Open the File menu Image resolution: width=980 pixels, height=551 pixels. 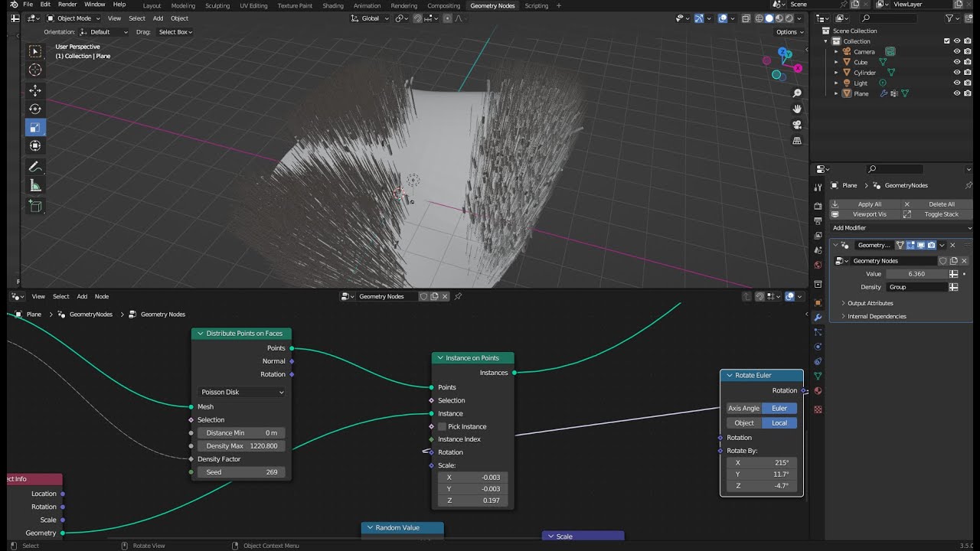coord(28,5)
